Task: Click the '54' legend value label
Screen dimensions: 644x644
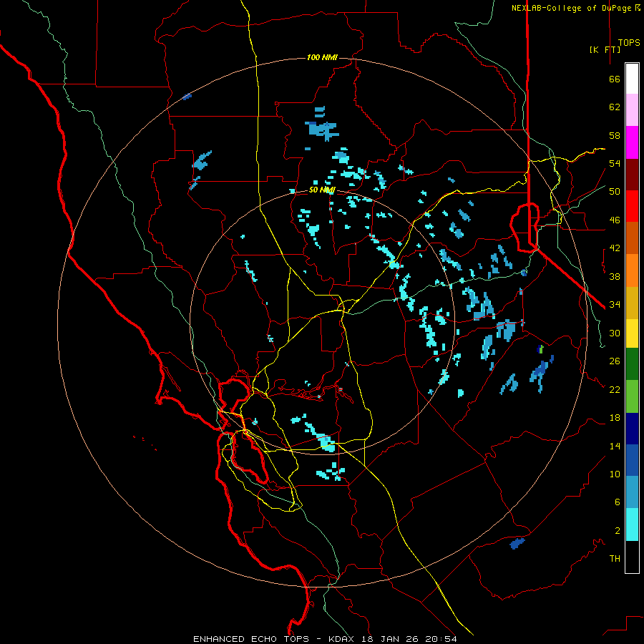Action: (615, 163)
